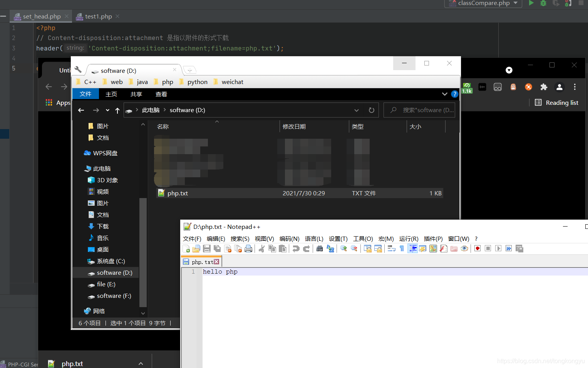Open the recent locations dropdown arrow

click(x=107, y=110)
